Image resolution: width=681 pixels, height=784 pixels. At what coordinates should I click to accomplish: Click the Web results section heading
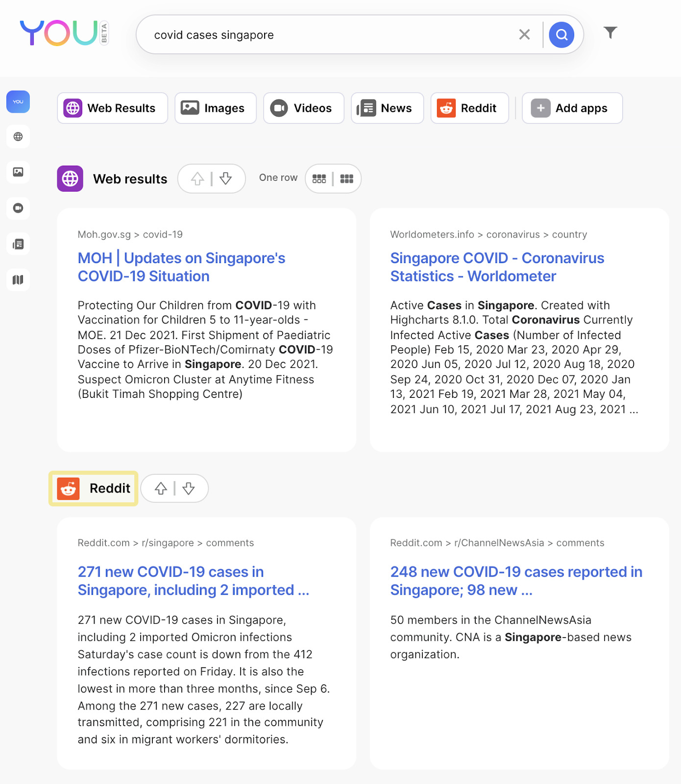(130, 179)
